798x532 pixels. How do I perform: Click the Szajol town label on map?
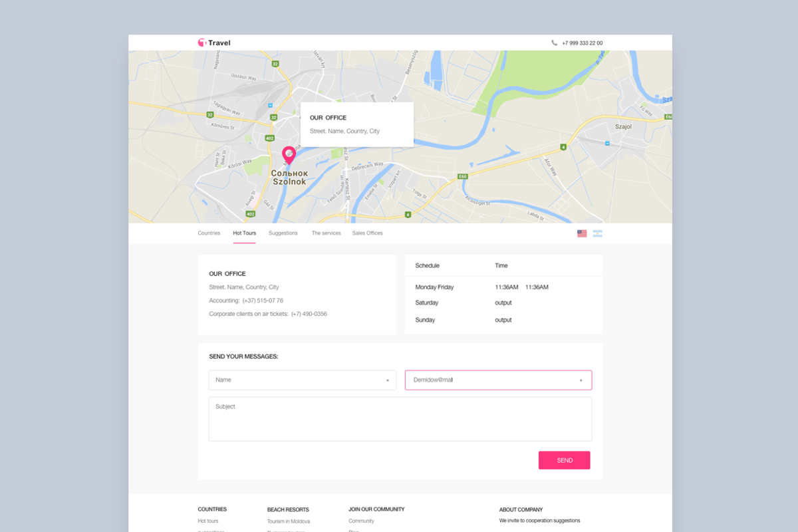pos(623,126)
